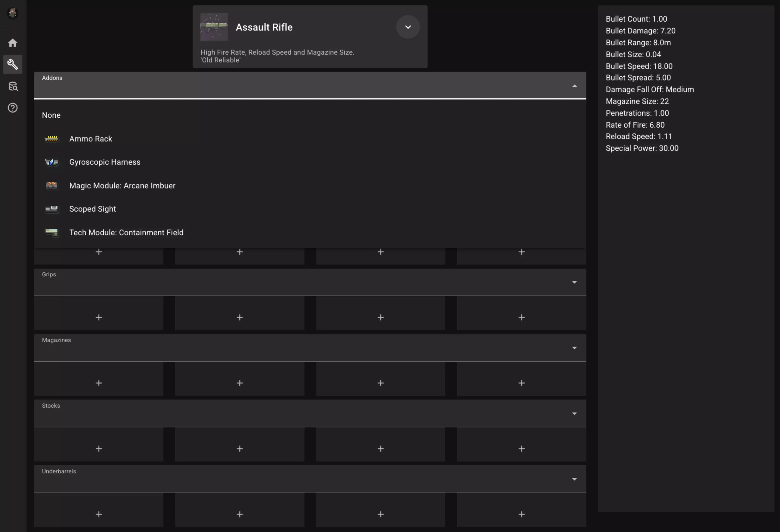Select None in the Addons list

(x=51, y=115)
